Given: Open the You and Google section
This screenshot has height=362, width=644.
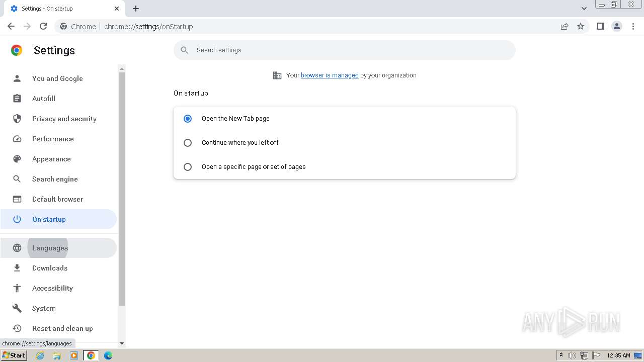Looking at the screenshot, I should (58, 78).
